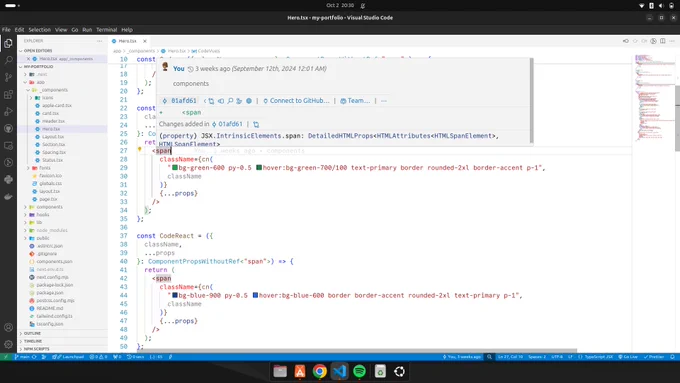This screenshot has width=680, height=383.
Task: Click the sync changes icon in status bar
Action: click(34, 357)
